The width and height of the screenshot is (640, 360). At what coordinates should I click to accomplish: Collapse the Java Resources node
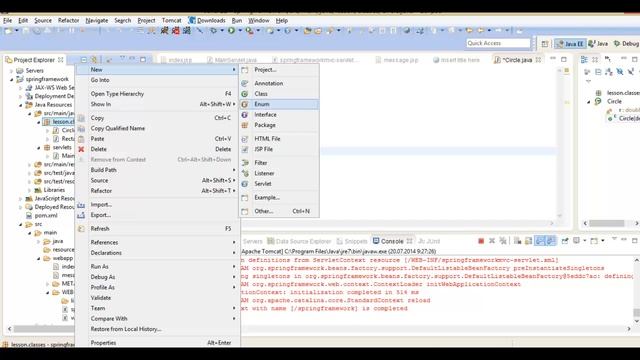pyautogui.click(x=20, y=105)
